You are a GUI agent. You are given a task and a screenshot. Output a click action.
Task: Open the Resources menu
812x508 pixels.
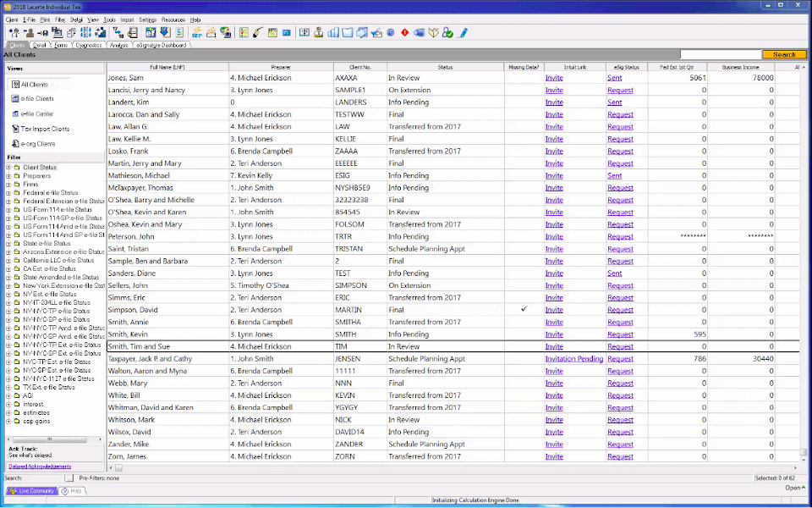pyautogui.click(x=173, y=19)
